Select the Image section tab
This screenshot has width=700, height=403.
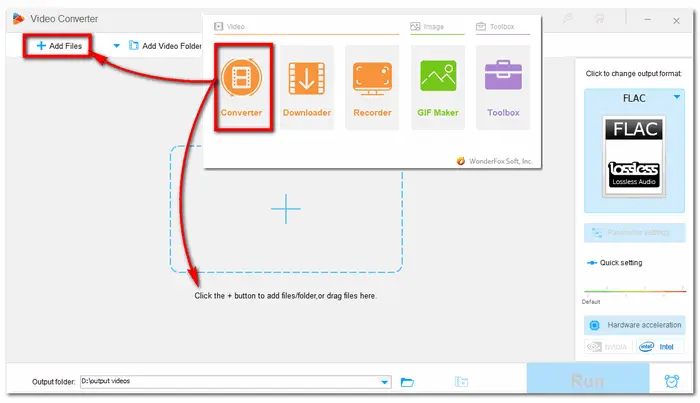click(x=427, y=27)
